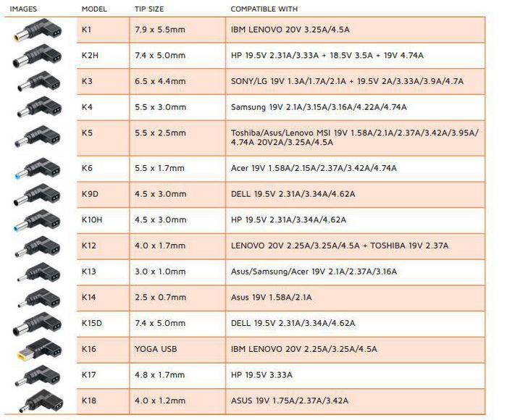The height and width of the screenshot is (420, 507).
Task: Click the IMAGES column header
Action: pyautogui.click(x=23, y=9)
